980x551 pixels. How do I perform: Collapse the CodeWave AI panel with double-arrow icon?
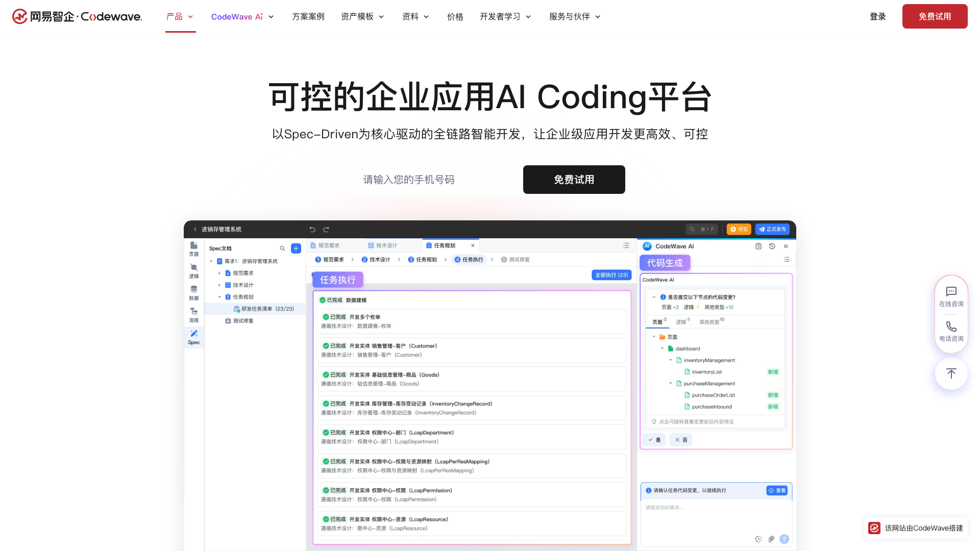(x=786, y=246)
